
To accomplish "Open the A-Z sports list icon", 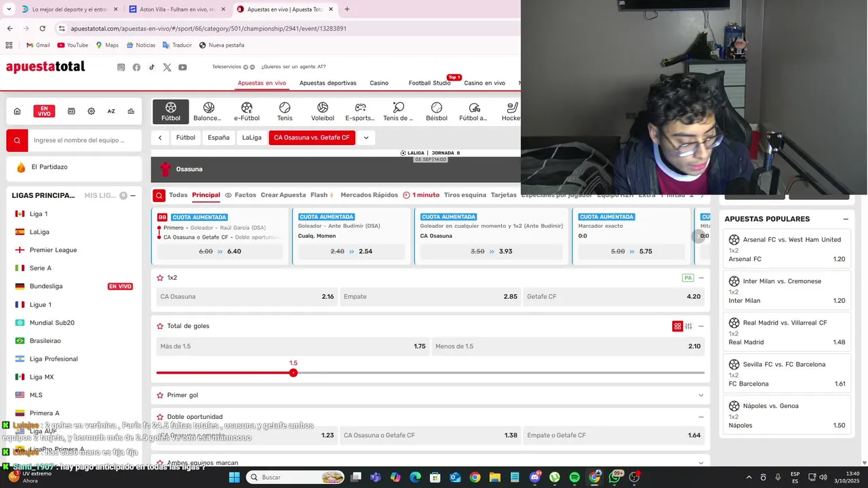I will tap(111, 111).
